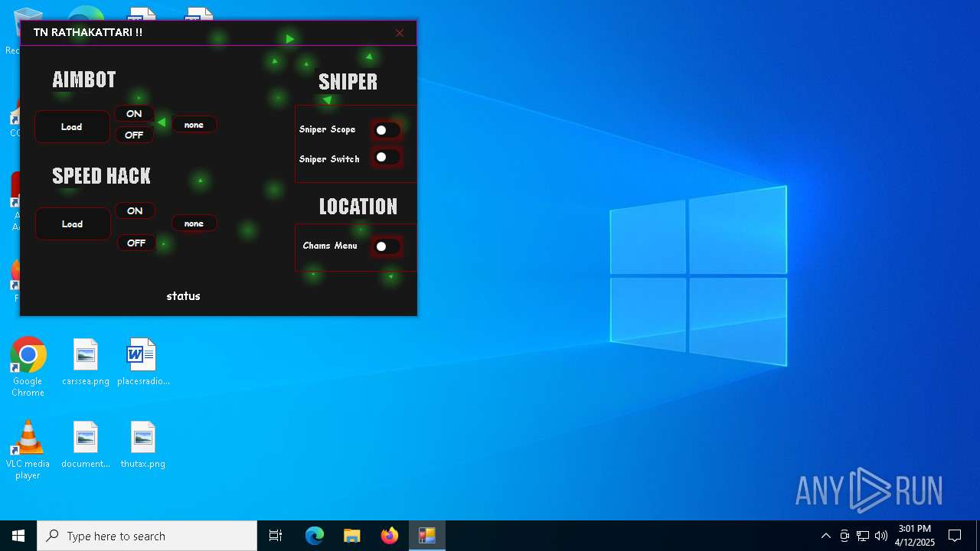Click the Load button under SPEED HACK
The image size is (980, 551).
[73, 224]
